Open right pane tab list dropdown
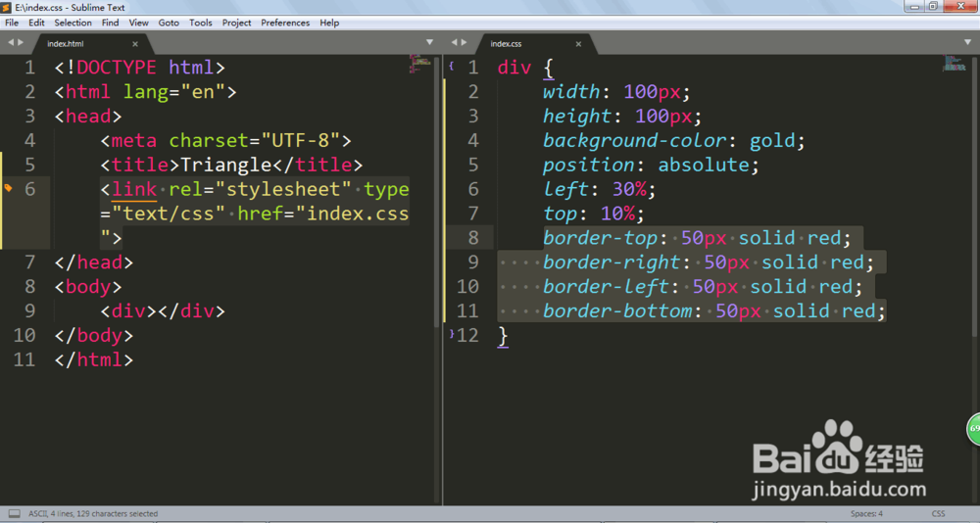Viewport: 980px width, 523px height. tap(968, 42)
